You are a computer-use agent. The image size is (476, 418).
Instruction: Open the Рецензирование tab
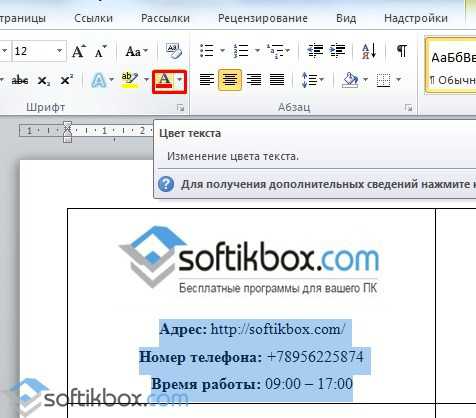263,18
